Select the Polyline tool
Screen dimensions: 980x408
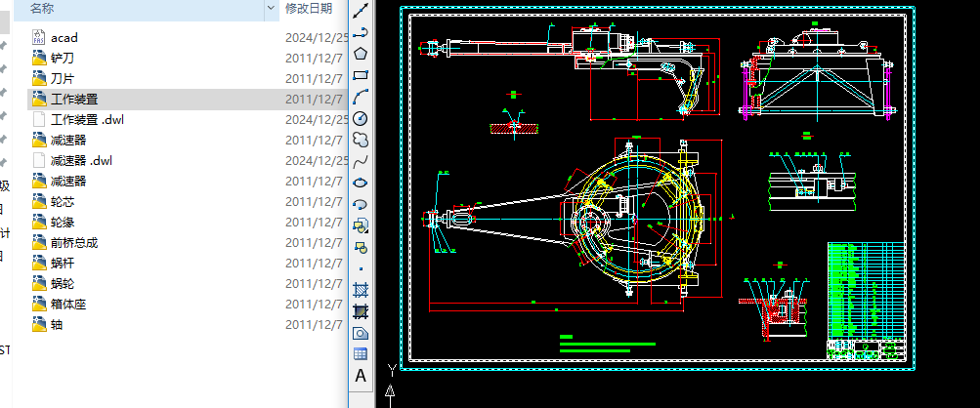coord(361,32)
